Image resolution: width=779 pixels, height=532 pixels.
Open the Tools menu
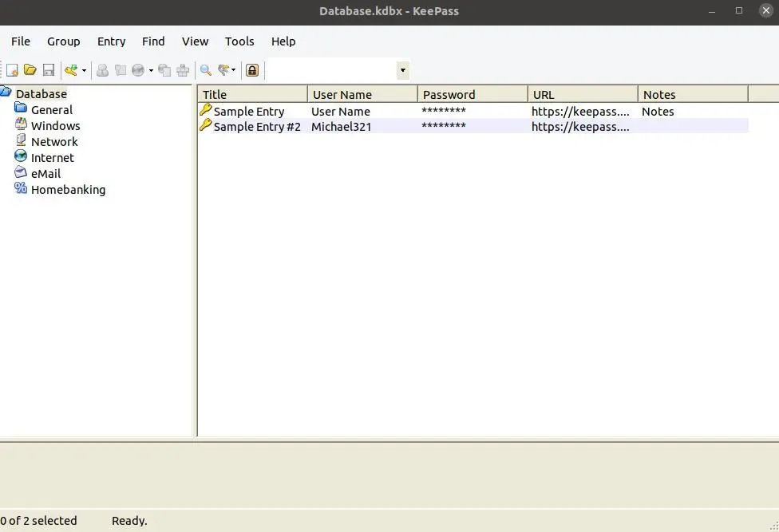pyautogui.click(x=239, y=41)
